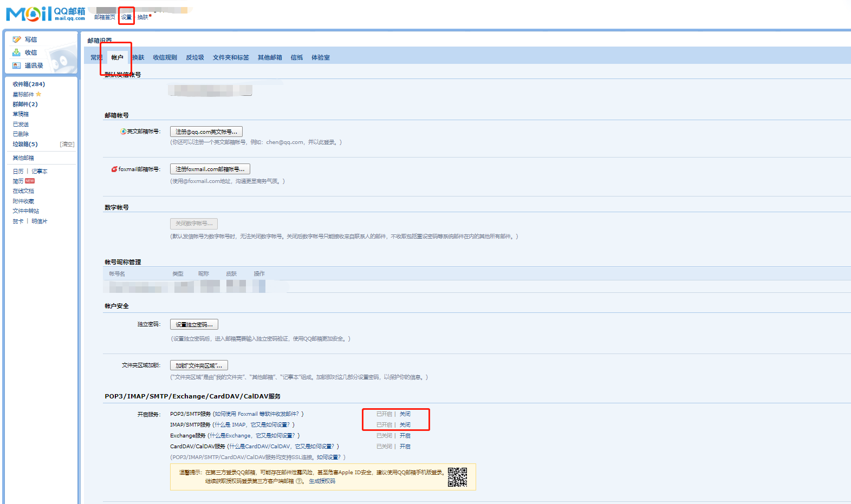Open the 如何使用 Foxmail 等软件收发邮件 help link
851x504 pixels.
[x=258, y=414]
